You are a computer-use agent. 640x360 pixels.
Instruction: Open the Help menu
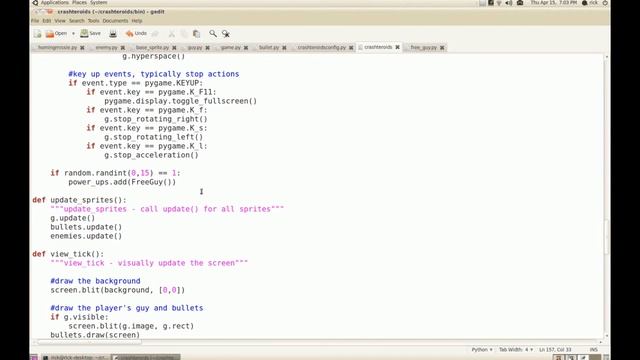137,21
